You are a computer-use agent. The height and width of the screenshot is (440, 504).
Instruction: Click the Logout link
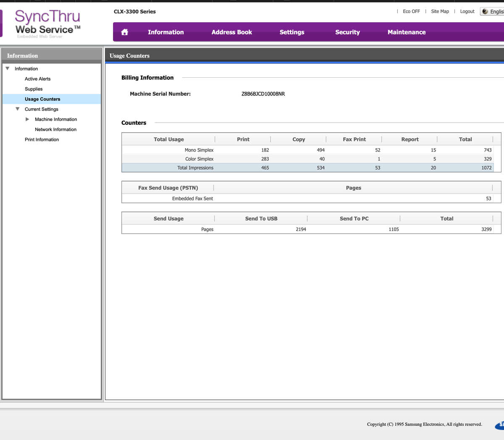[467, 11]
